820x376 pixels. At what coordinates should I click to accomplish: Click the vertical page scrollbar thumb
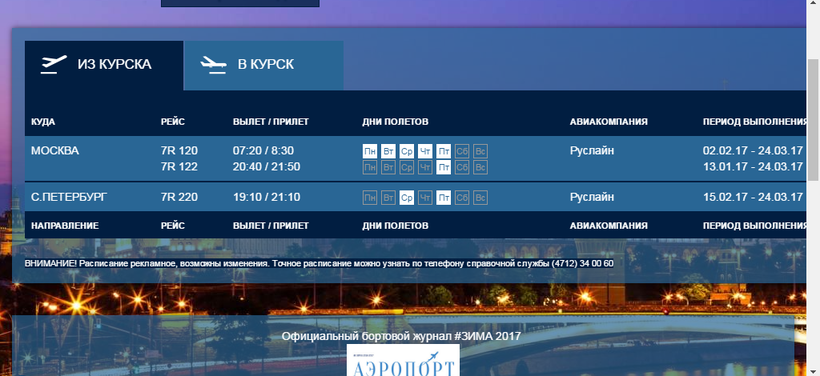pos(813,120)
